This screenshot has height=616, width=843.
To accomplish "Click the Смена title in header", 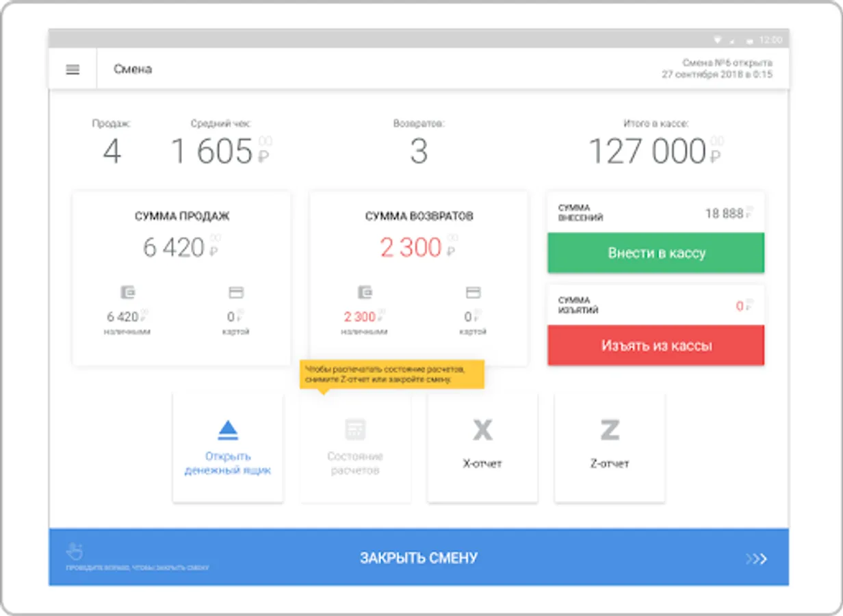I will 133,69.
